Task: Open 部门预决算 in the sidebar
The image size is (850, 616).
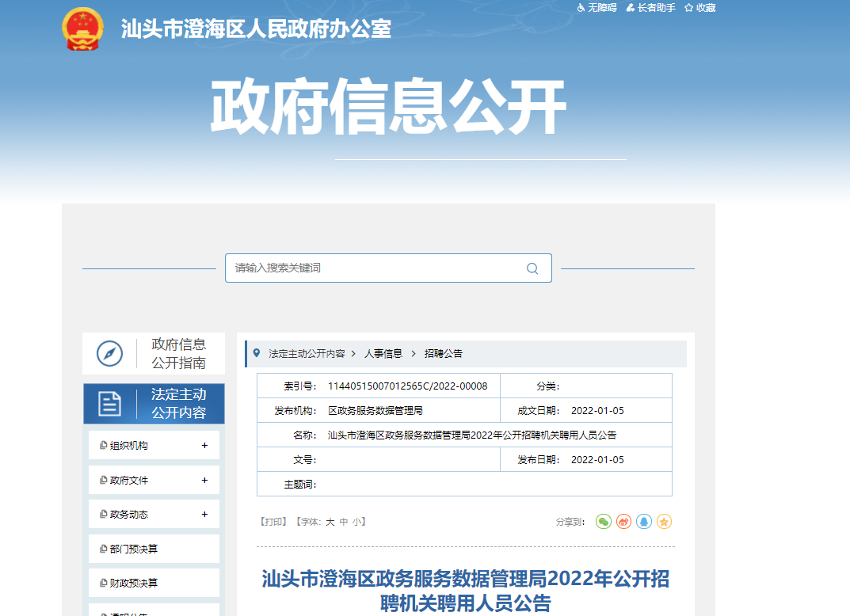Action: [133, 549]
